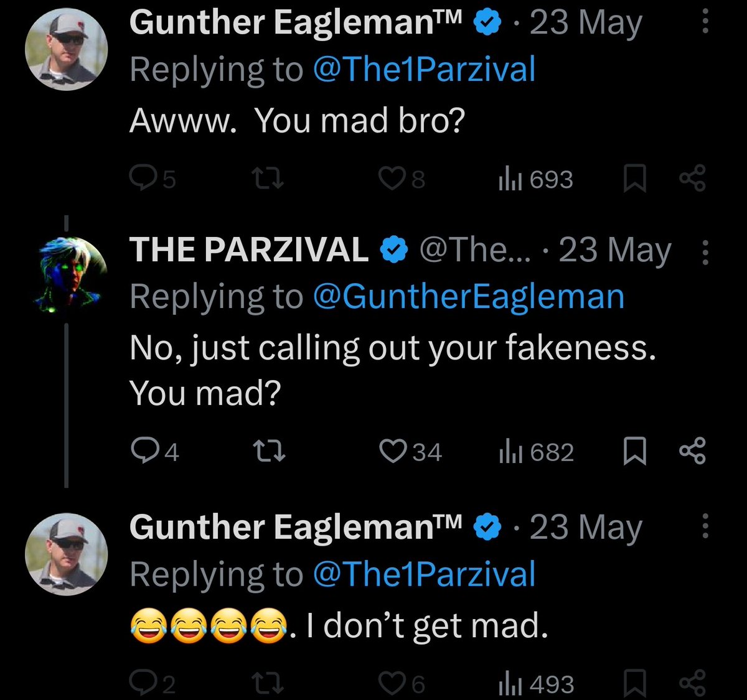This screenshot has height=700, width=747.
Task: Share the "Awww. You mad bro?" tweet
Action: click(692, 178)
